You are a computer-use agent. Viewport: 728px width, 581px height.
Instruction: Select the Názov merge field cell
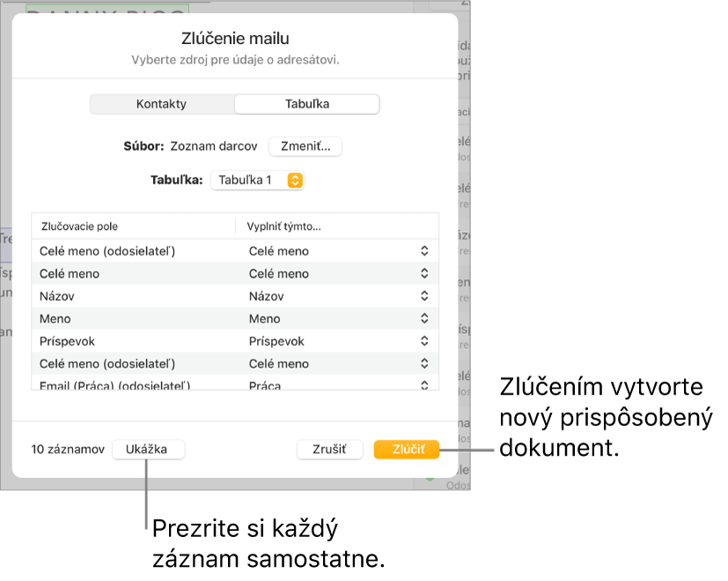pos(57,297)
